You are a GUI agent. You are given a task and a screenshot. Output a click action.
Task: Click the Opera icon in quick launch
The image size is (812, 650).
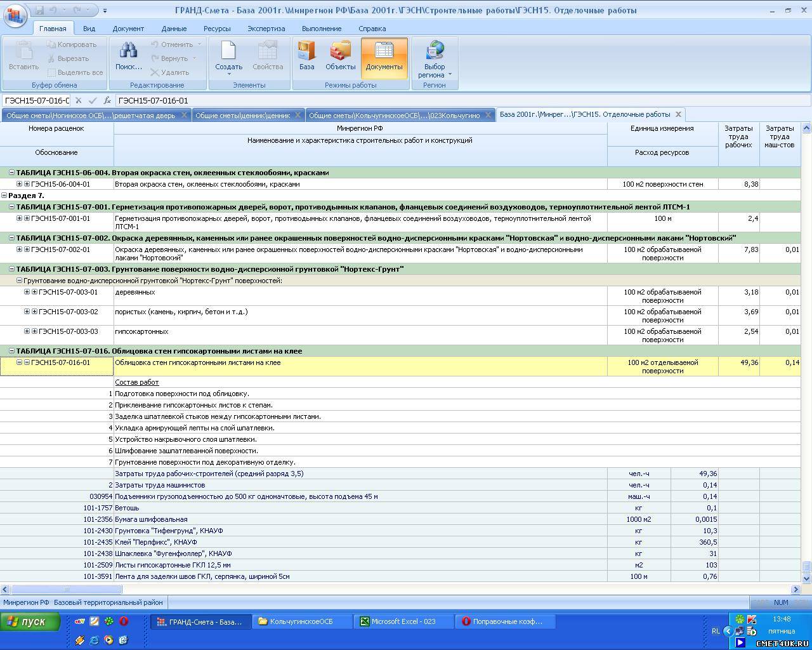click(124, 621)
